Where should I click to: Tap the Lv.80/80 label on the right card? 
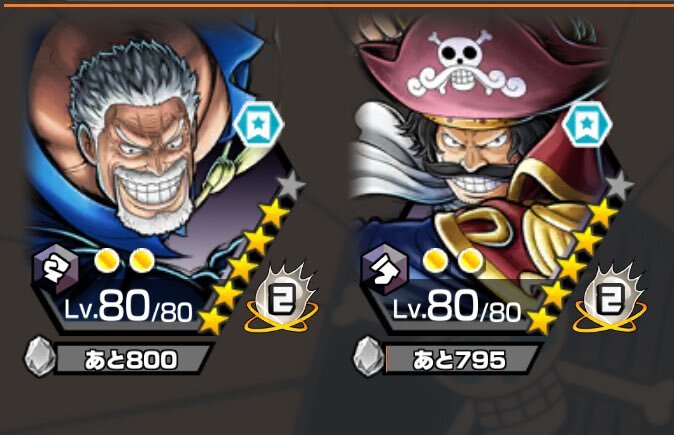[456, 309]
